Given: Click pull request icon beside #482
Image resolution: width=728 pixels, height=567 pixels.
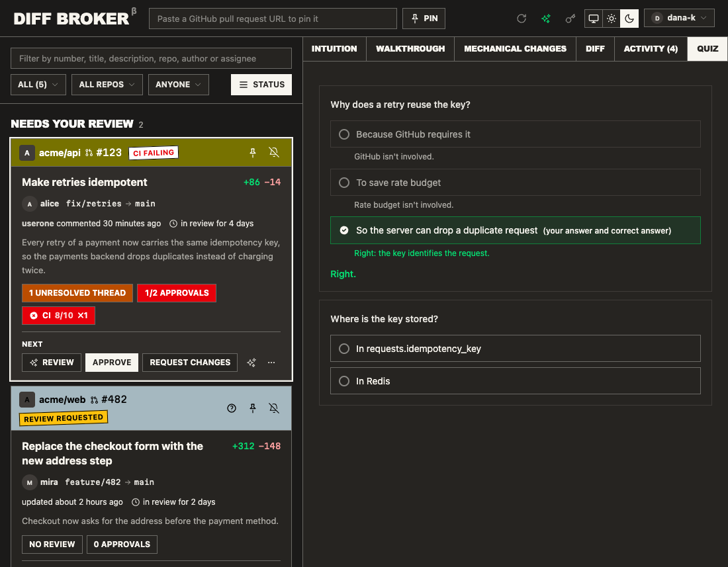Looking at the screenshot, I should click(x=94, y=400).
